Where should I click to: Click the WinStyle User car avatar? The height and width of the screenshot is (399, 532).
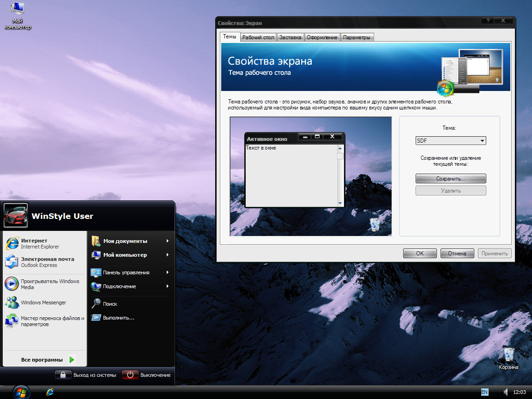coord(16,216)
